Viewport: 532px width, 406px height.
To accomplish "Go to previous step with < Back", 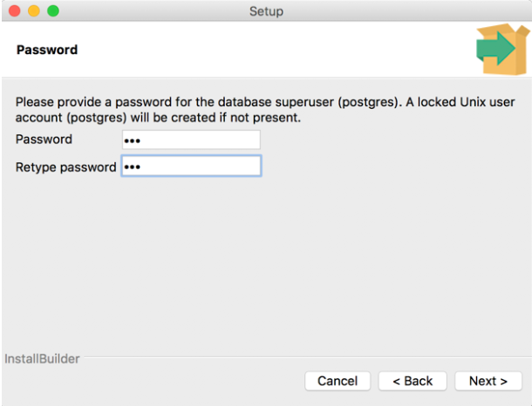I will pyautogui.click(x=413, y=381).
